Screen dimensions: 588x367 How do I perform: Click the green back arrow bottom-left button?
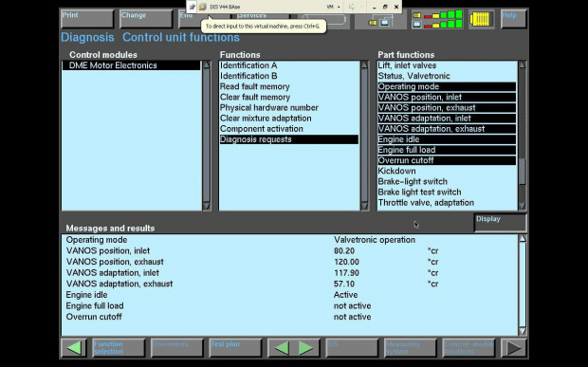pos(74,348)
